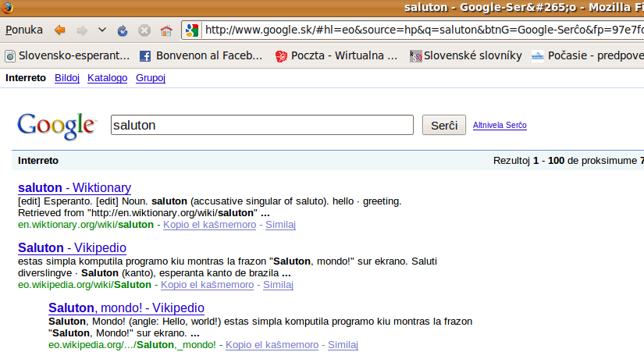Click the Facebook bookmark icon
Screen dimensions: 644x352
click(145, 56)
